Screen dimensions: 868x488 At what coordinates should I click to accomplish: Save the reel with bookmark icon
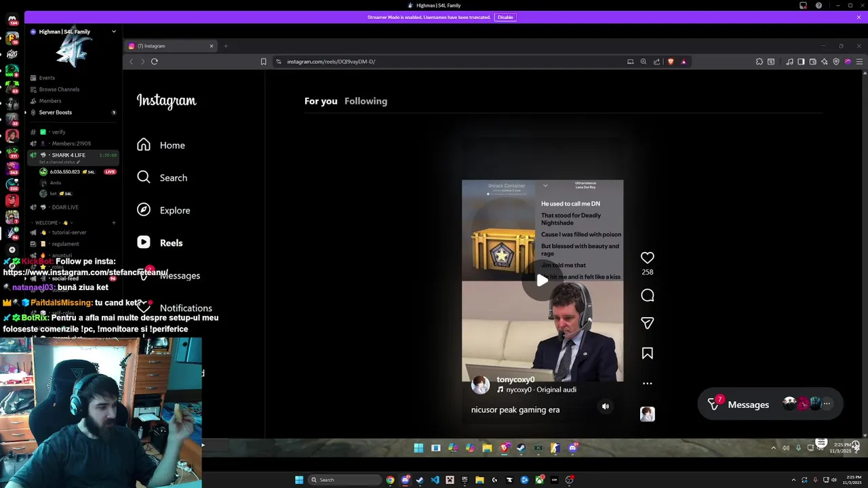click(648, 353)
